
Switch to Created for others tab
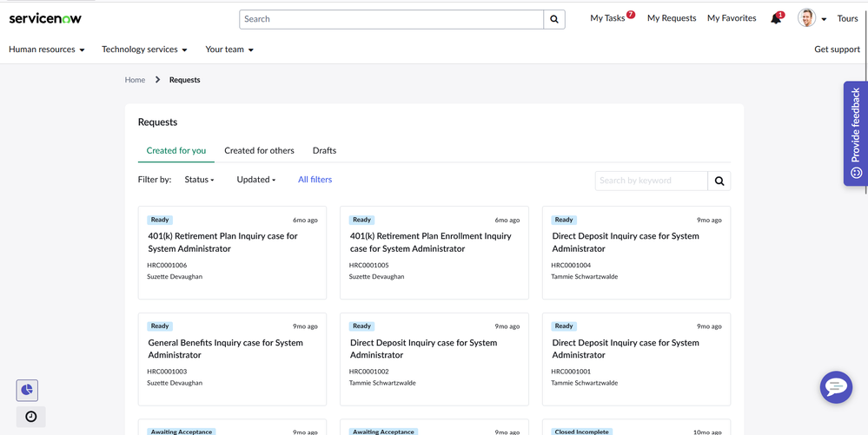[259, 150]
